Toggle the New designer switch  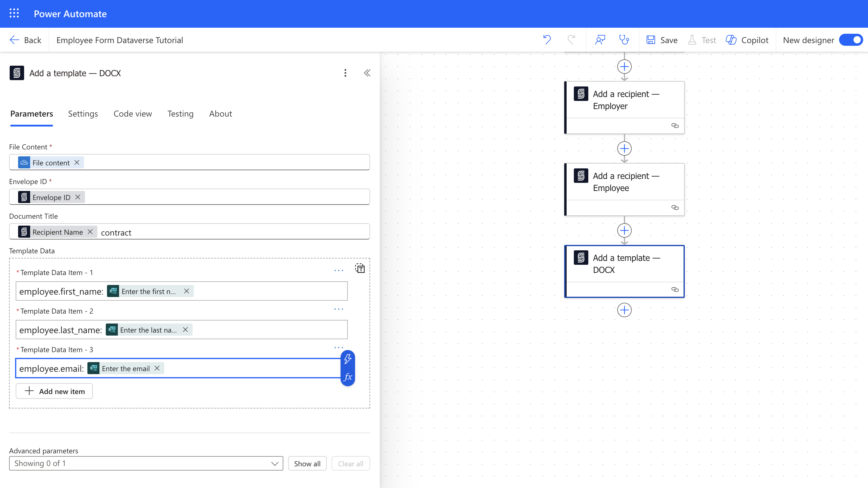point(851,40)
